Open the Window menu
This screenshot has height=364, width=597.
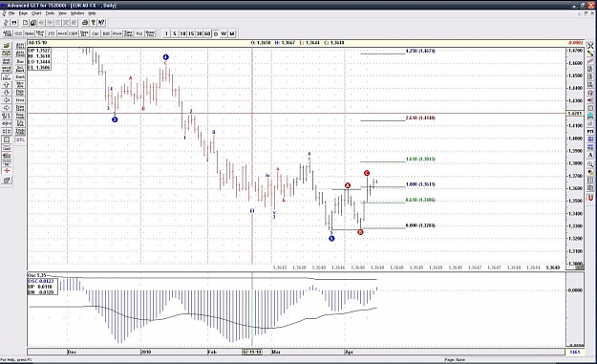[x=77, y=13]
